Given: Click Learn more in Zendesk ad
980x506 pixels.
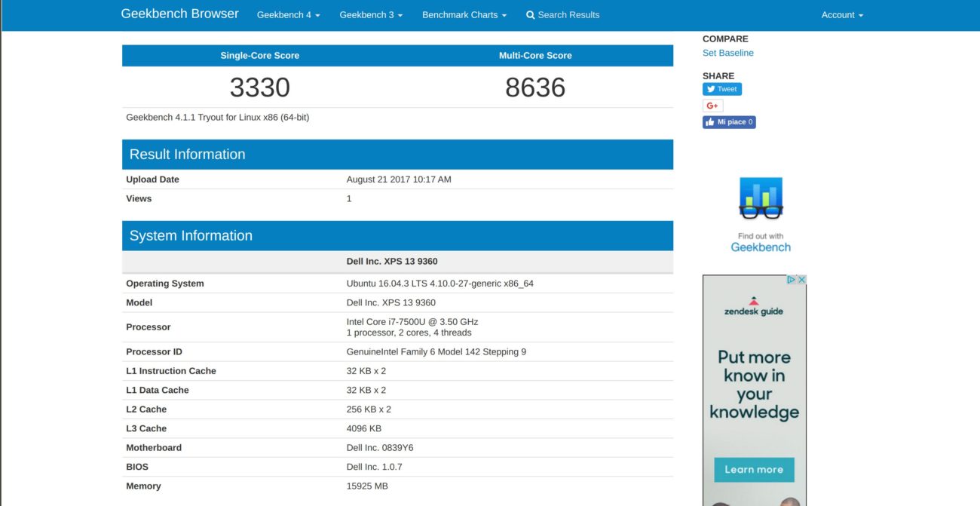Looking at the screenshot, I should pyautogui.click(x=754, y=469).
